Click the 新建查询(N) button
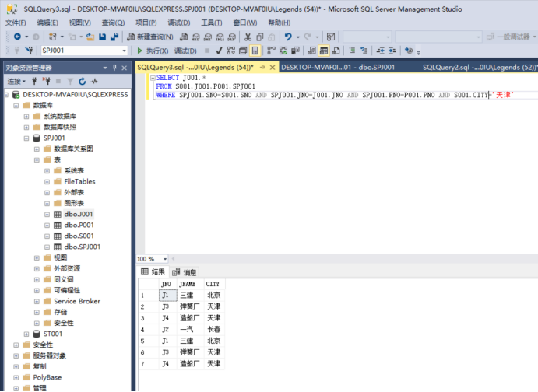538x392 pixels. coord(150,37)
